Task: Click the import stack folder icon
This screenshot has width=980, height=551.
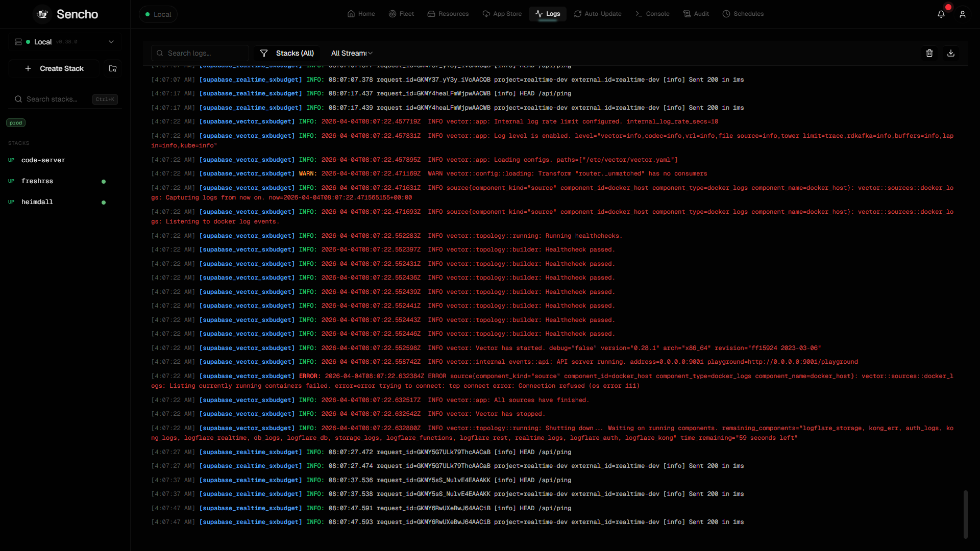Action: click(113, 68)
